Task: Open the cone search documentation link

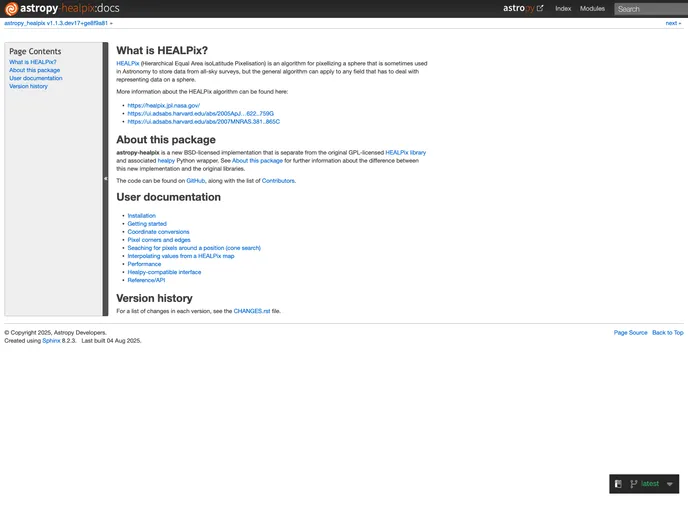Action: 194,248
